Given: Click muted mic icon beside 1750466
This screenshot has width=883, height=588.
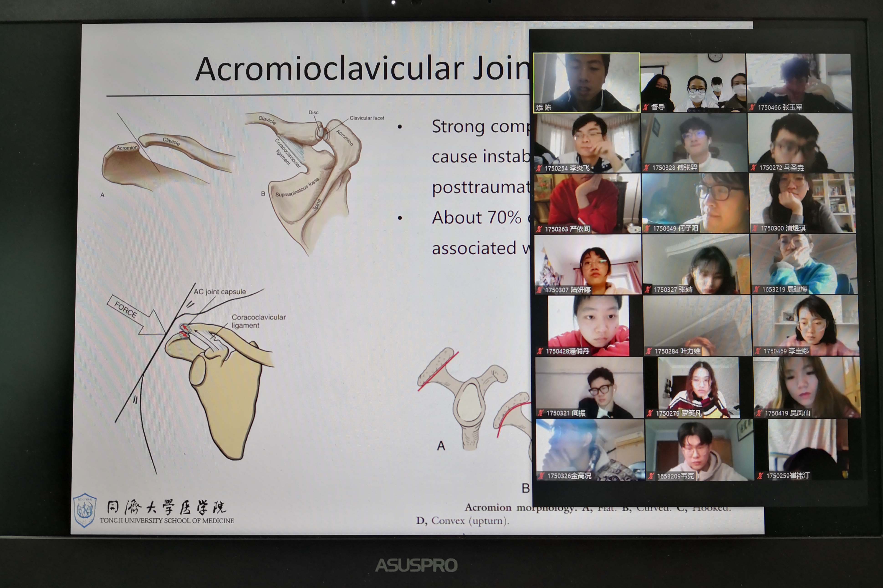Looking at the screenshot, I should point(752,107).
